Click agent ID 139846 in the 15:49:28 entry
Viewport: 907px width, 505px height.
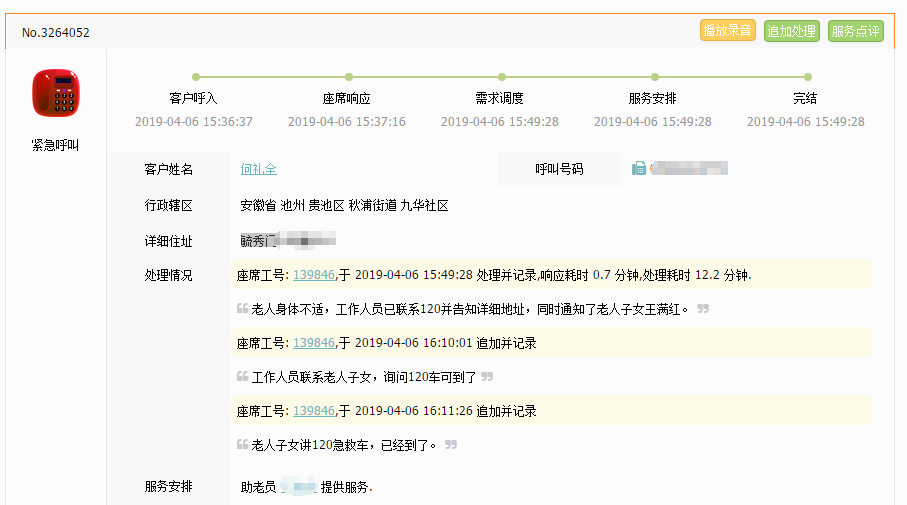(x=313, y=275)
